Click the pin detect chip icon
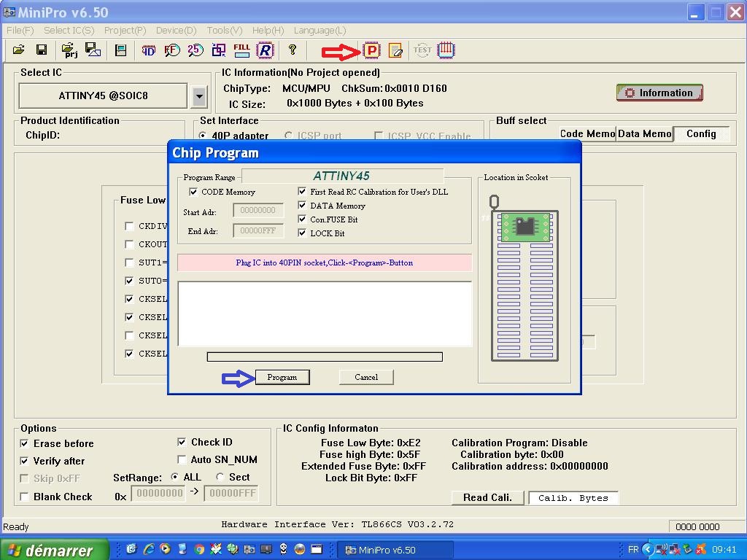The image size is (747, 560). [x=446, y=50]
